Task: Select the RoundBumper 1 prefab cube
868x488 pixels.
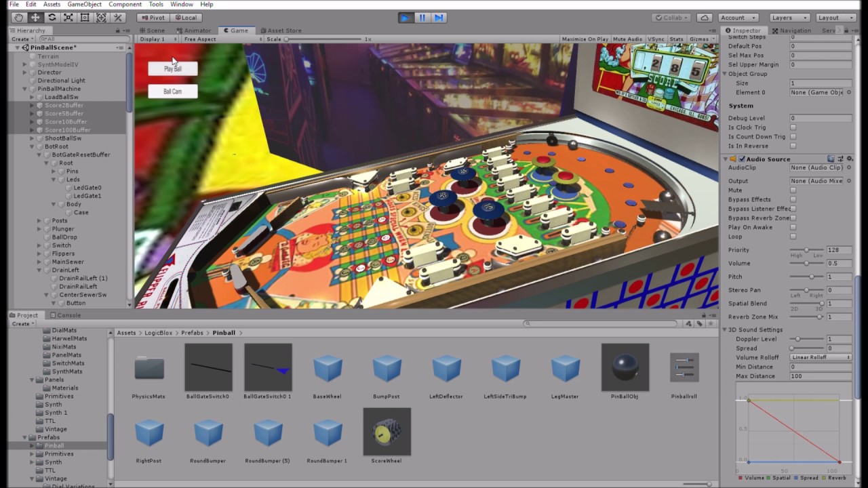Action: tap(328, 432)
